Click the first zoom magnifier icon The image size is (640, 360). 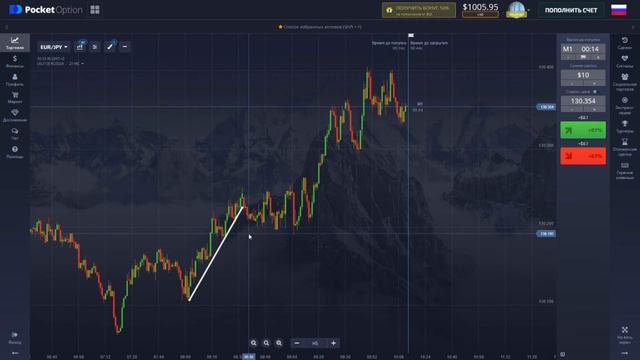253,343
